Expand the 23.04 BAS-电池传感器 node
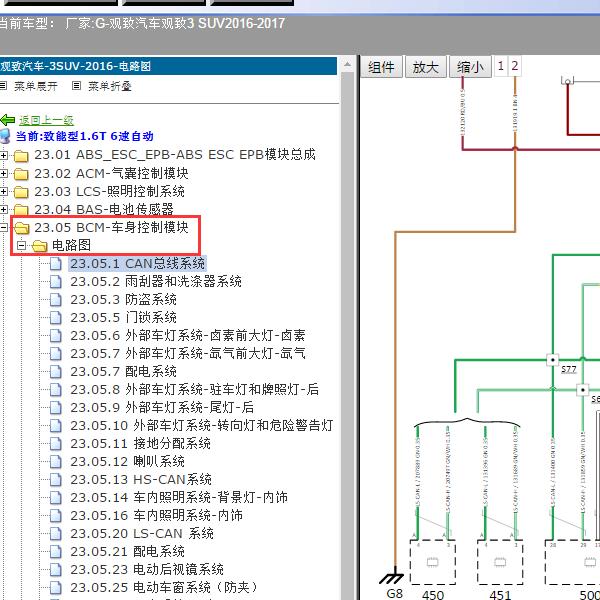This screenshot has width=600, height=600. pyautogui.click(x=3, y=210)
